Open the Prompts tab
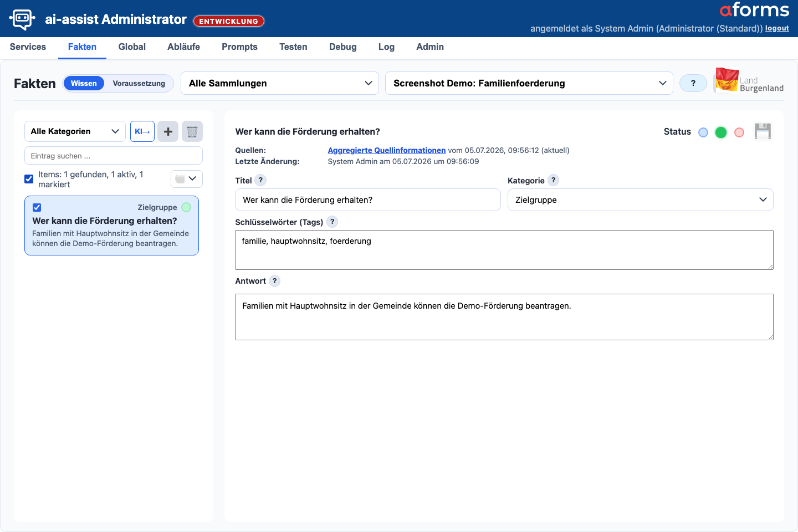Image resolution: width=798 pixels, height=532 pixels. click(239, 47)
